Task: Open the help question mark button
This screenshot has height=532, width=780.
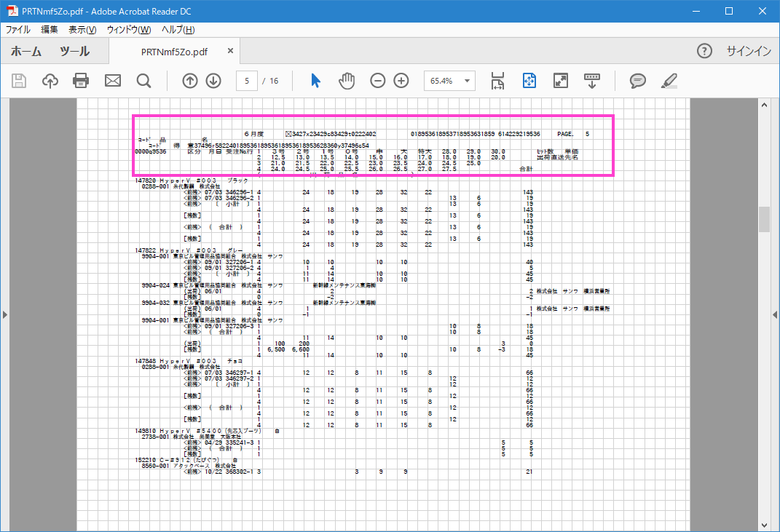Action: coord(704,51)
